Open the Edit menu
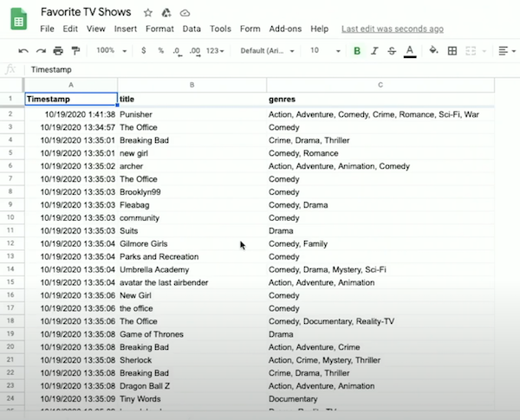Screen dimensions: 520x420 (x=70, y=29)
